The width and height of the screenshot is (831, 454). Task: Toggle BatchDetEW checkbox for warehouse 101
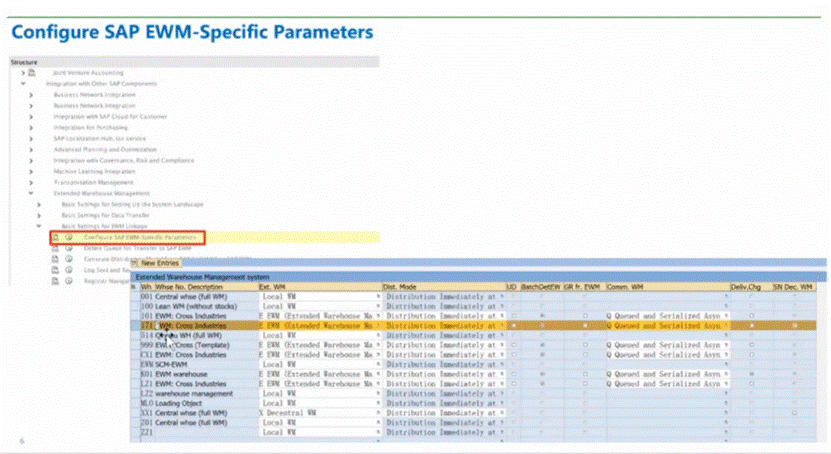pyautogui.click(x=542, y=316)
